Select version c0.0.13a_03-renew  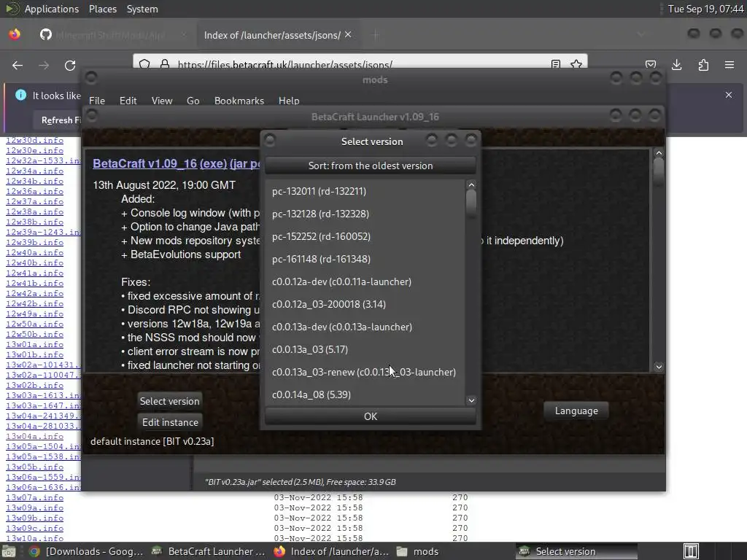(x=365, y=372)
